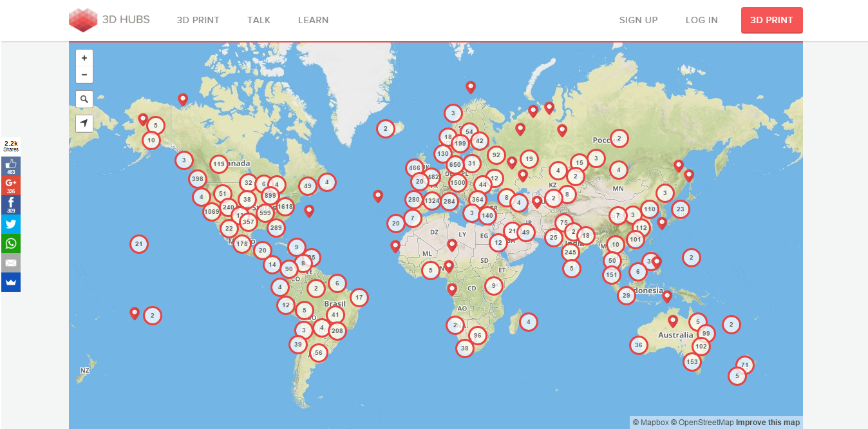Select the 153 cluster in southeast Australia
The height and width of the screenshot is (429, 868).
(692, 362)
